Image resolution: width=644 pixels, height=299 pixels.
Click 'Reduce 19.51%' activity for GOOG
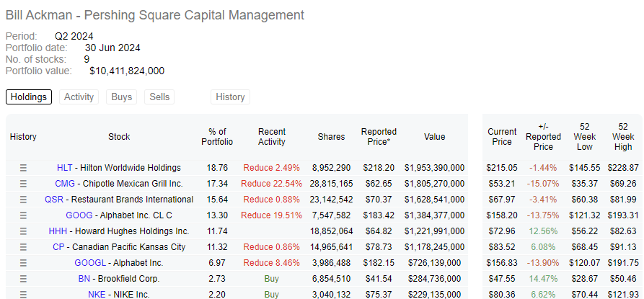(271, 215)
